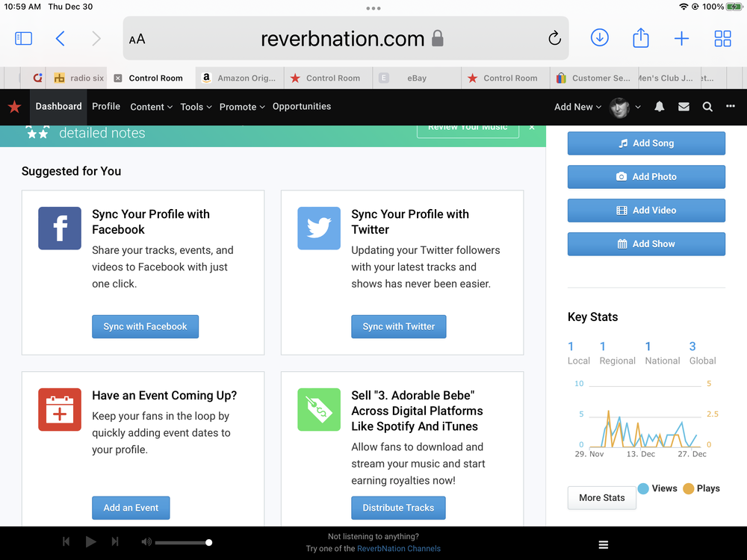Toggle the Views legend series
The width and height of the screenshot is (747, 560).
click(x=657, y=488)
